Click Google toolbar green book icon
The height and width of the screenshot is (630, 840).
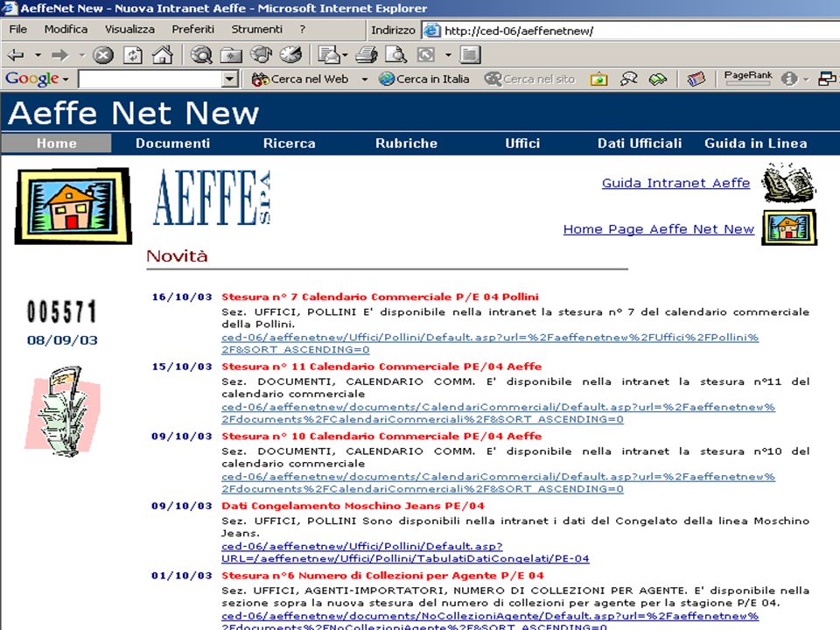click(x=658, y=80)
